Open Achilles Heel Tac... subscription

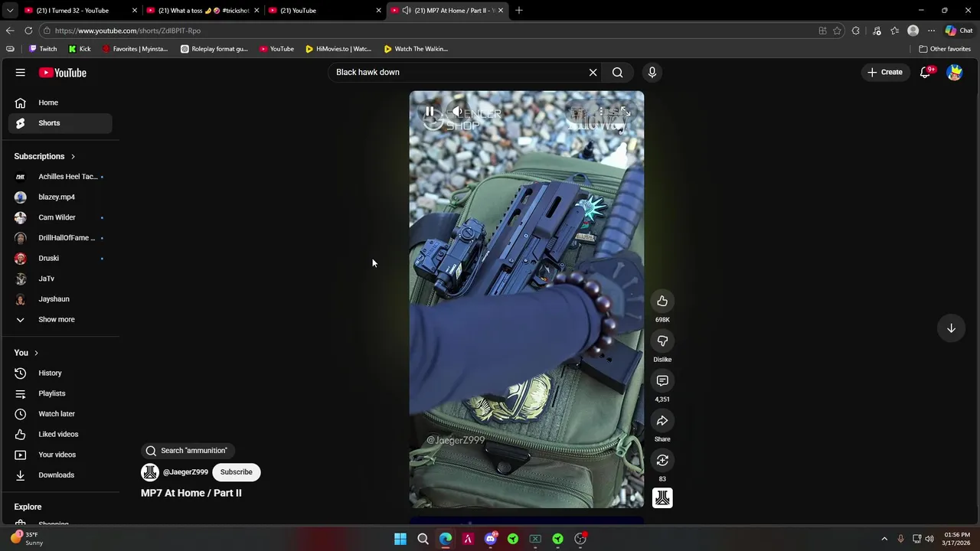[x=60, y=176]
